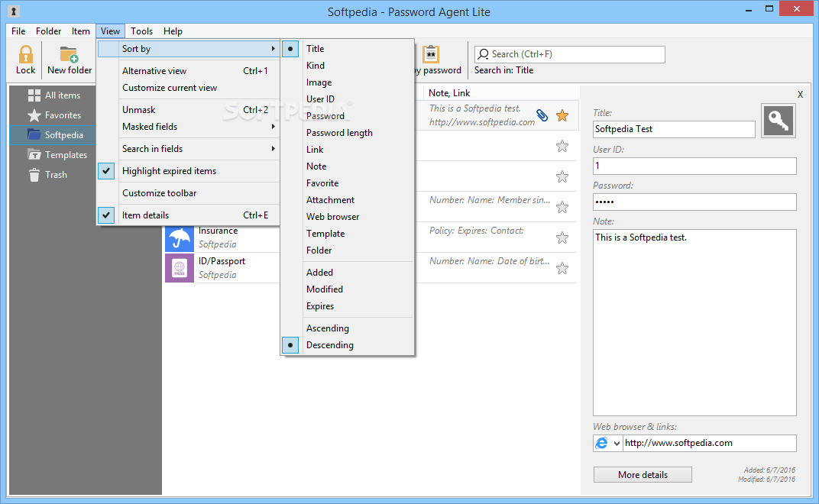Choose Unmask in View menu
The width and height of the screenshot is (819, 504).
[189, 110]
